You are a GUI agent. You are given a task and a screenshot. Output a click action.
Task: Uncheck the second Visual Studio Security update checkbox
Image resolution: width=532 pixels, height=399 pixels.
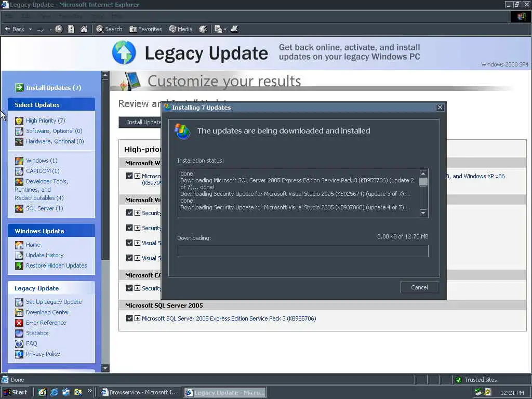click(x=129, y=228)
